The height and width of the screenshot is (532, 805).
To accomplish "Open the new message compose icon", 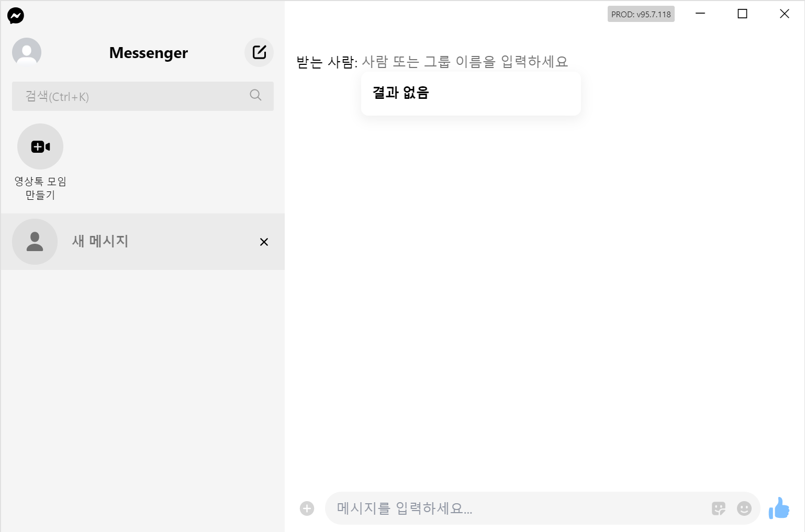I will point(259,52).
